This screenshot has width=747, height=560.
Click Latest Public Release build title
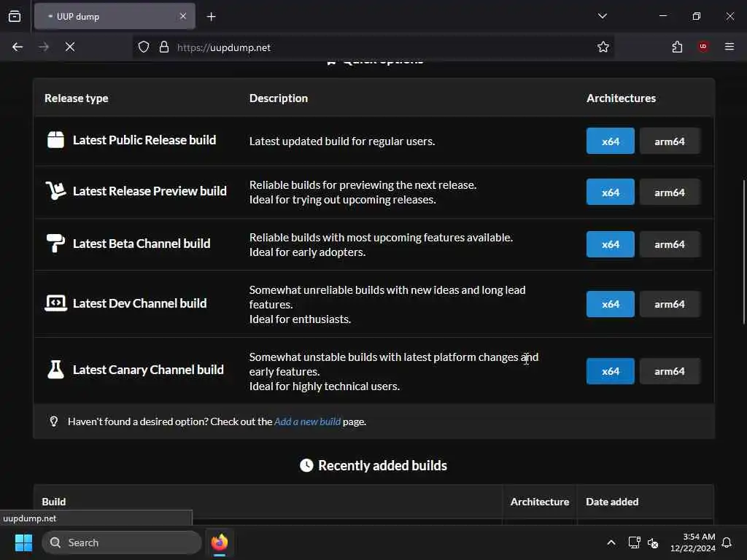tap(144, 140)
